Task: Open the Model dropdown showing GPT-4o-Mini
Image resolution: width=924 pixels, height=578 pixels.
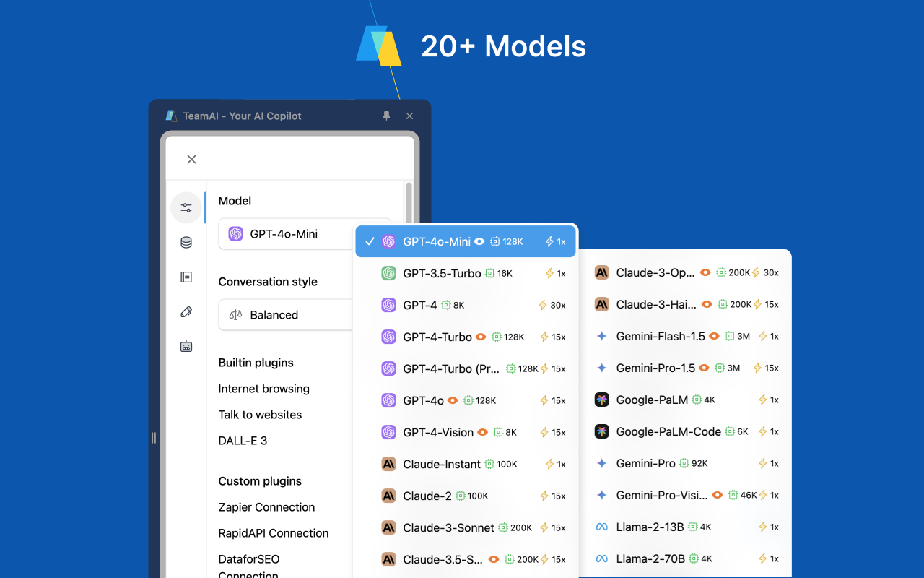Action: 305,233
